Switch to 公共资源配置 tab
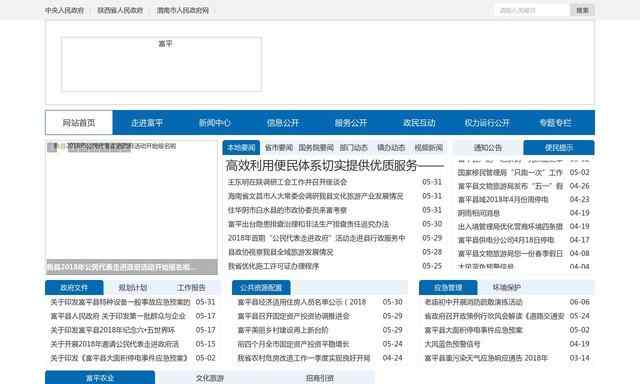Viewport: 640px width, 384px height. 261,288
